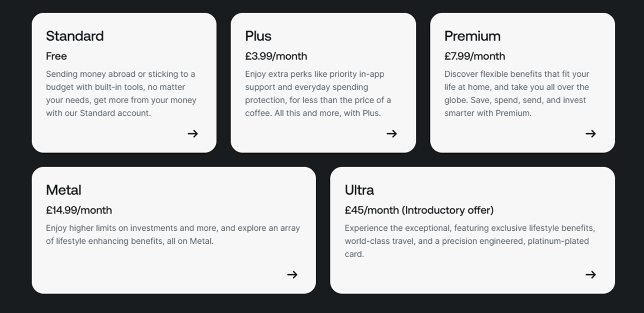This screenshot has height=313, width=644.
Task: Click the £45/month Introductory offer text
Action: point(419,210)
